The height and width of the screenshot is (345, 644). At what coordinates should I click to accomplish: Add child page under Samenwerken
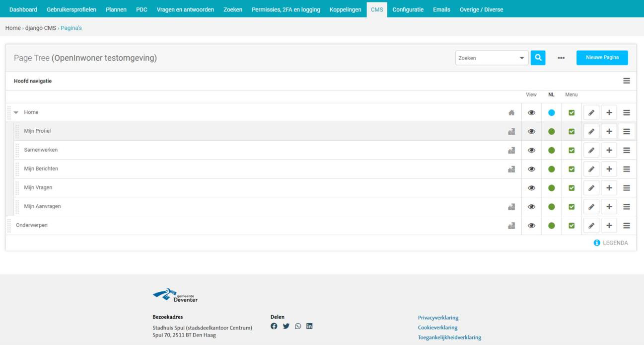pyautogui.click(x=609, y=150)
